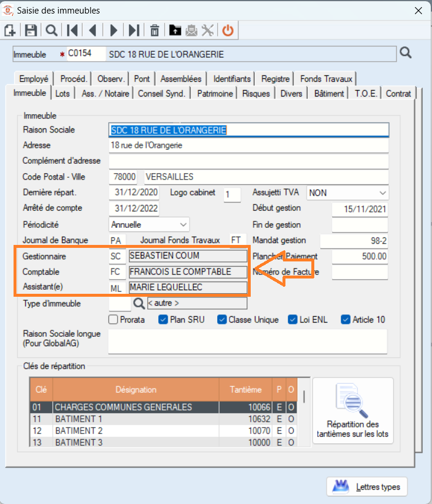Click Répartition des tantièmes sur les lots
The image size is (432, 504).
click(353, 410)
